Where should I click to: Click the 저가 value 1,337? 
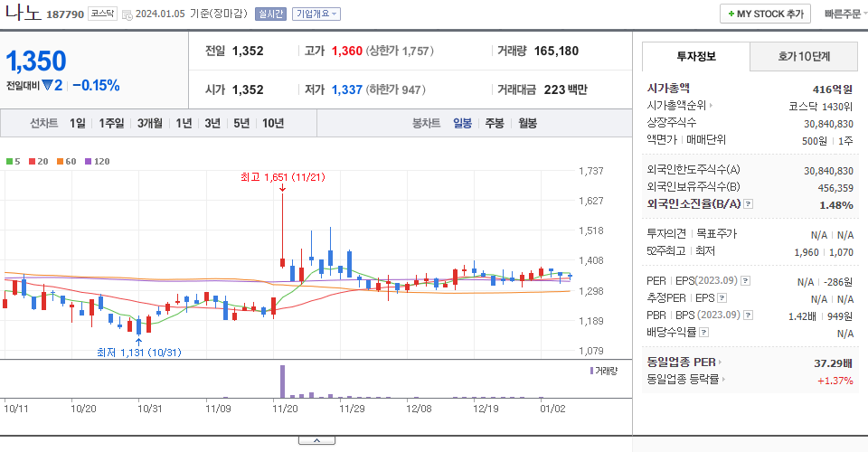point(347,89)
